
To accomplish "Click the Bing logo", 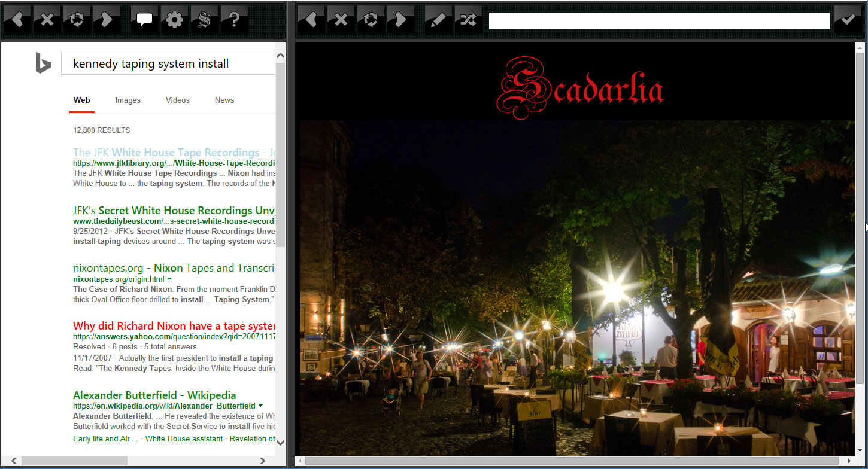I will coord(43,63).
